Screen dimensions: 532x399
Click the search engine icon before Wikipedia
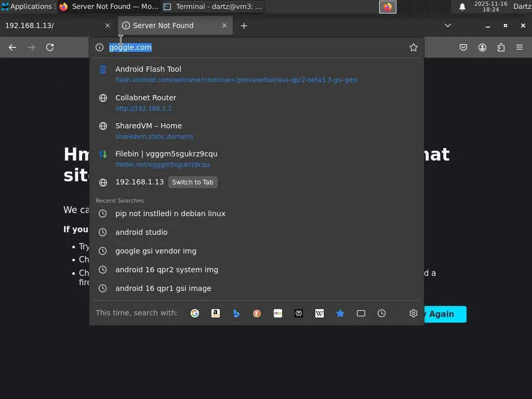tap(299, 313)
